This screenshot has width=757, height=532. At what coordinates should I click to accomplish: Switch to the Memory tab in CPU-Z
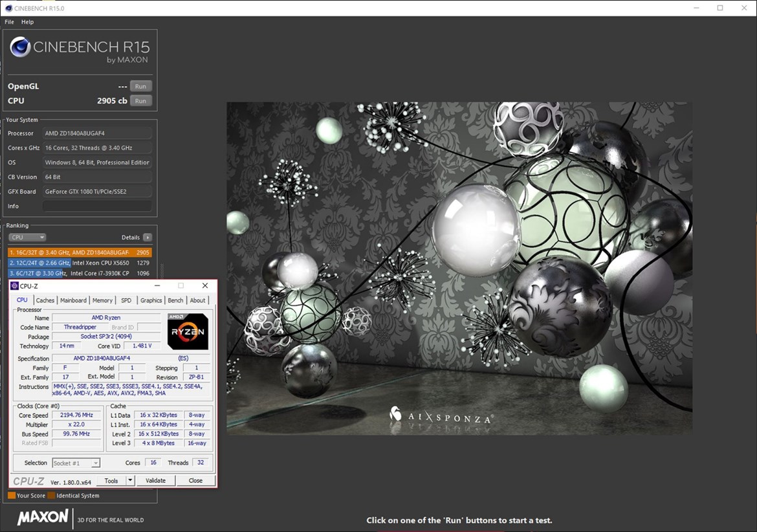click(x=102, y=300)
